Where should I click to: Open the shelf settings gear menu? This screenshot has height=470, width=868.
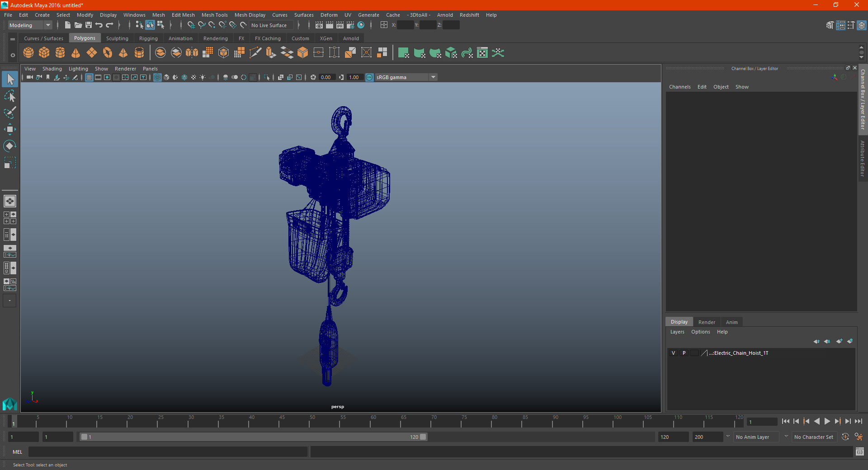(x=13, y=55)
